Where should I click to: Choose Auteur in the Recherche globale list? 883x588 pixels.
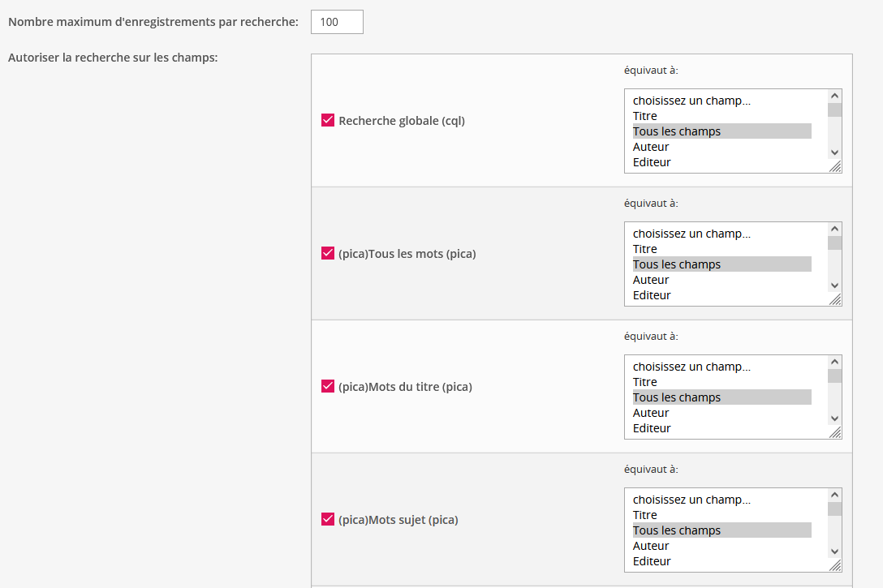tap(651, 147)
